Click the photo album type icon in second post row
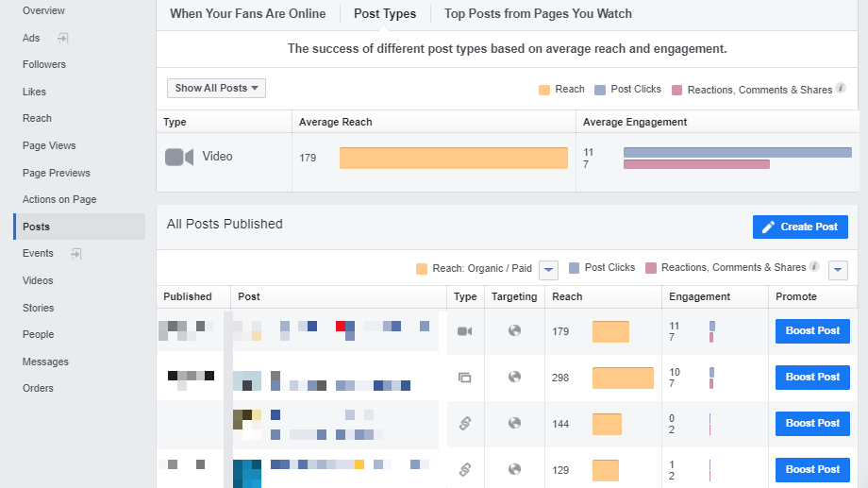The height and width of the screenshot is (488, 868). 464,378
